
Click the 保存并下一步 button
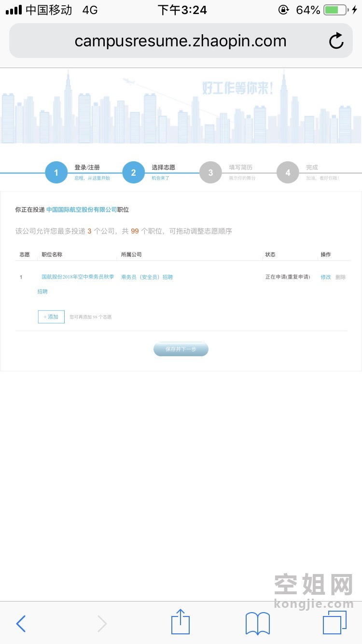click(x=181, y=349)
